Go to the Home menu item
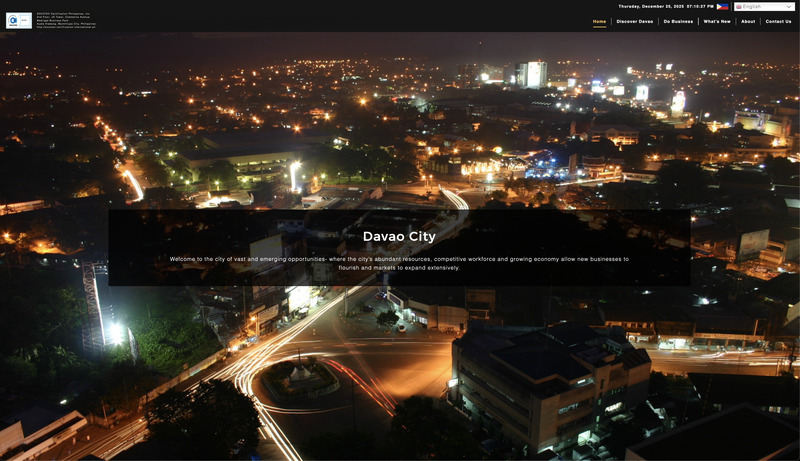Viewport: 800px width, 461px height. 599,21
